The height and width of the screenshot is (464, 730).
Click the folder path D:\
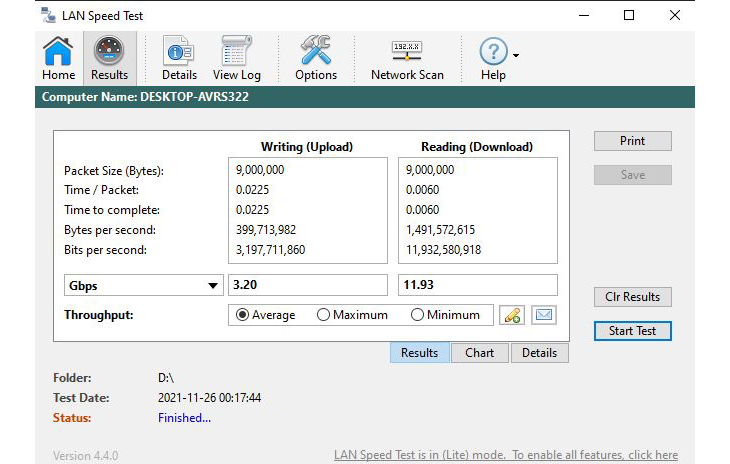point(166,378)
